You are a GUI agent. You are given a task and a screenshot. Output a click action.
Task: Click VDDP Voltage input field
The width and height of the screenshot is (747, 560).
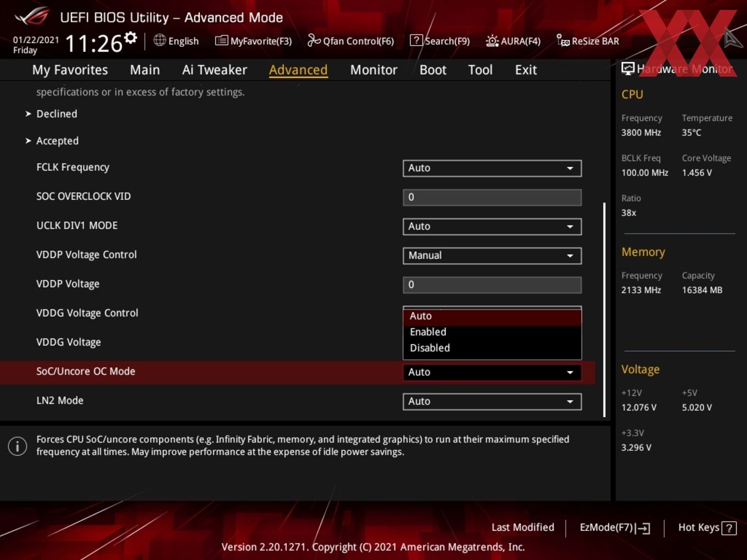tap(492, 284)
